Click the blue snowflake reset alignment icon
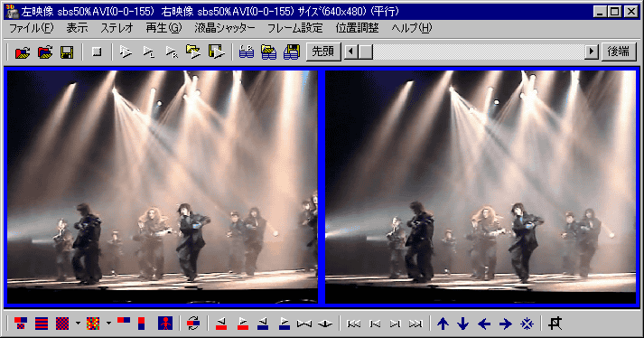The image size is (644, 338). [x=527, y=324]
